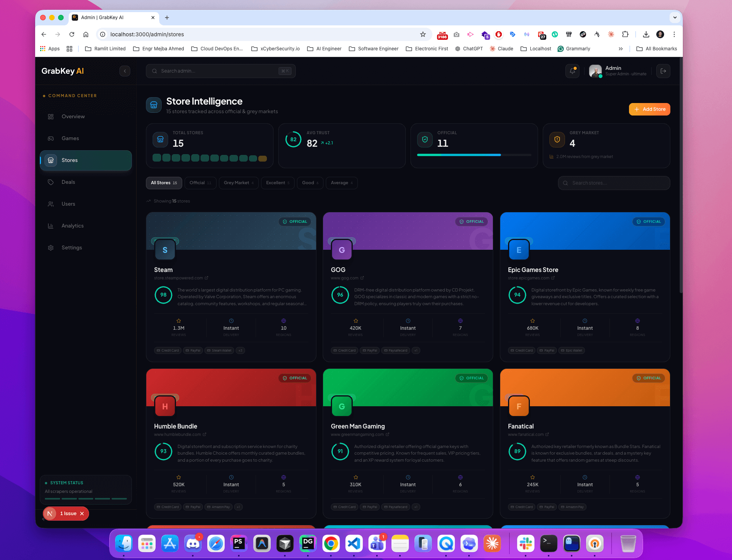
Task: Open the notifications bell
Action: pos(572,71)
